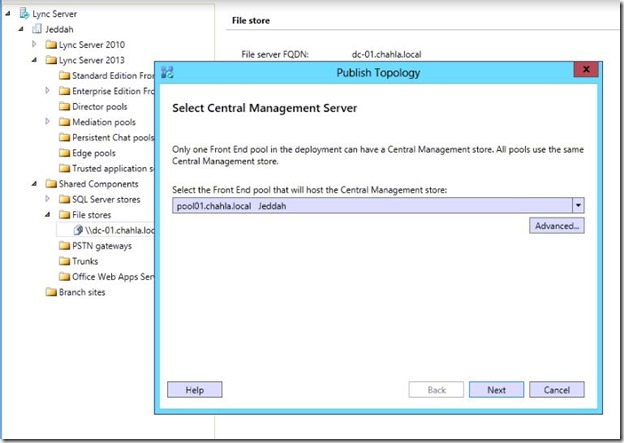Click the Mediation pools folder icon
This screenshot has height=443, width=624.
coord(64,122)
